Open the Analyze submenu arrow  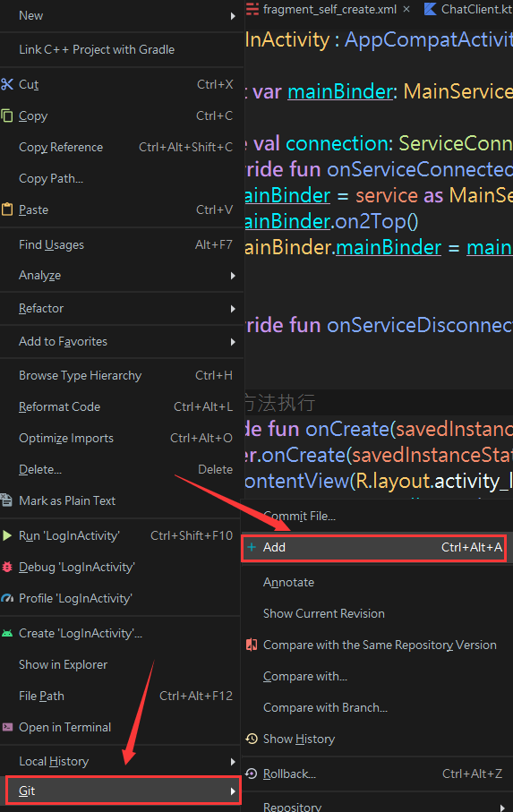[233, 276]
